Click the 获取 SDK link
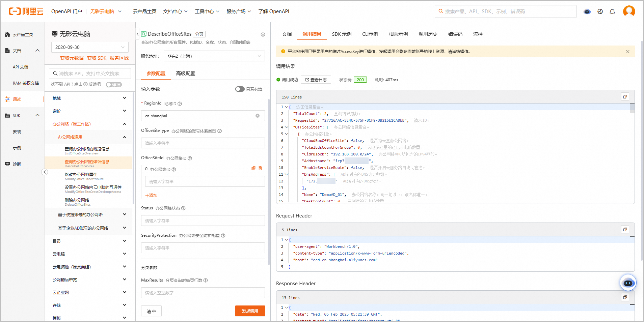This screenshot has width=644, height=322. [97, 58]
